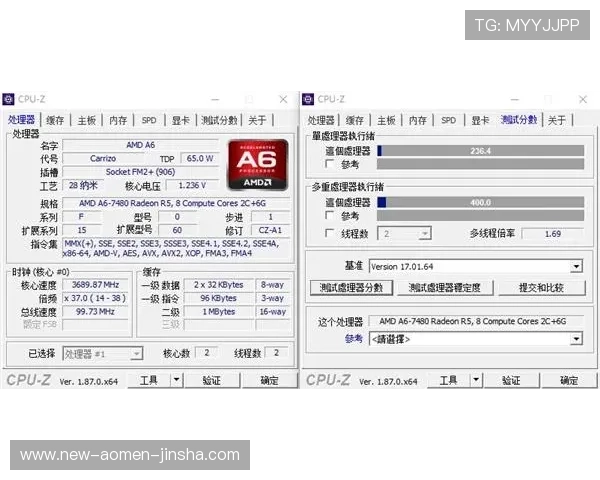The width and height of the screenshot is (600, 480).
Task: Click the 代号 value Carrizo
Action: tap(103, 158)
